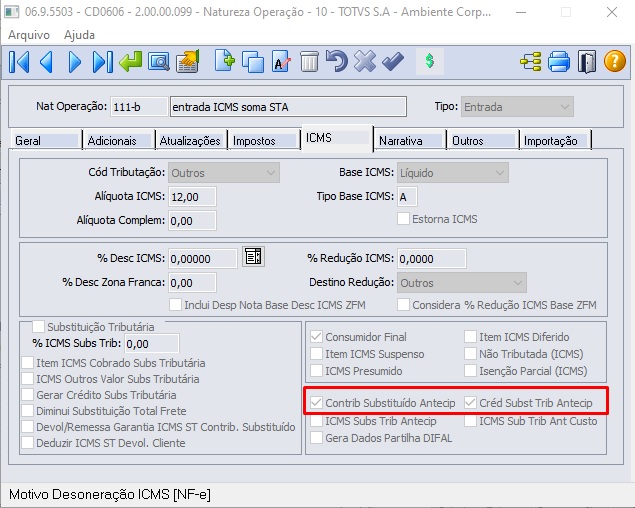Switch to the Narrativa tab
The width and height of the screenshot is (635, 508).
pyautogui.click(x=409, y=141)
